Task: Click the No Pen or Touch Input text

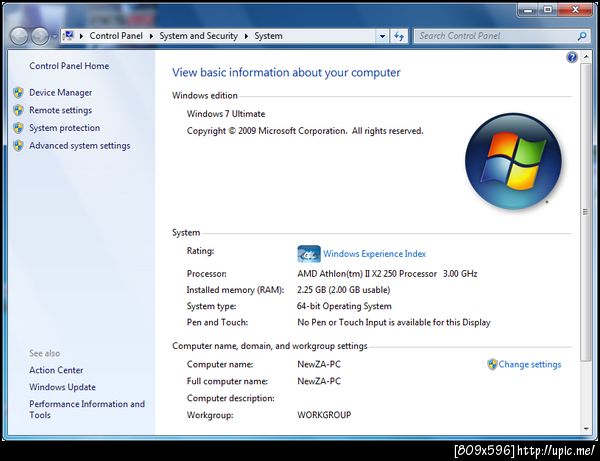Action: pos(394,323)
